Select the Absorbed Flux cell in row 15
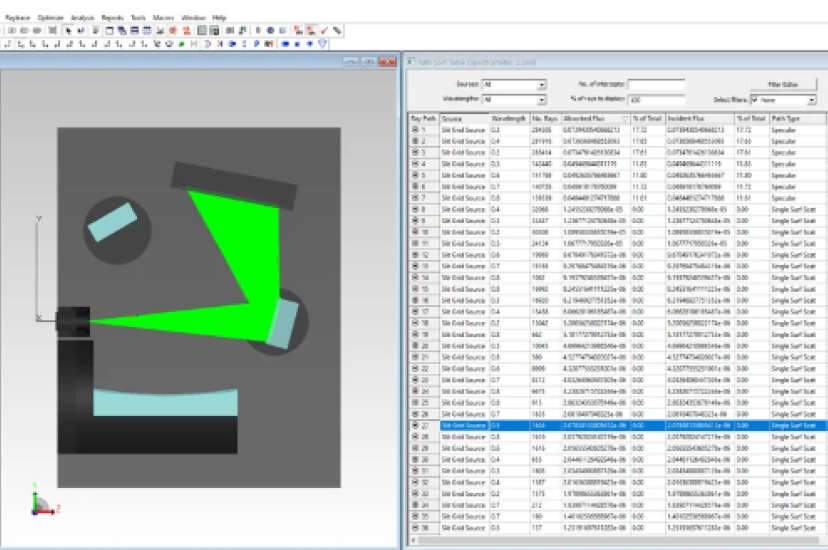This screenshot has width=828, height=550. coord(596,289)
